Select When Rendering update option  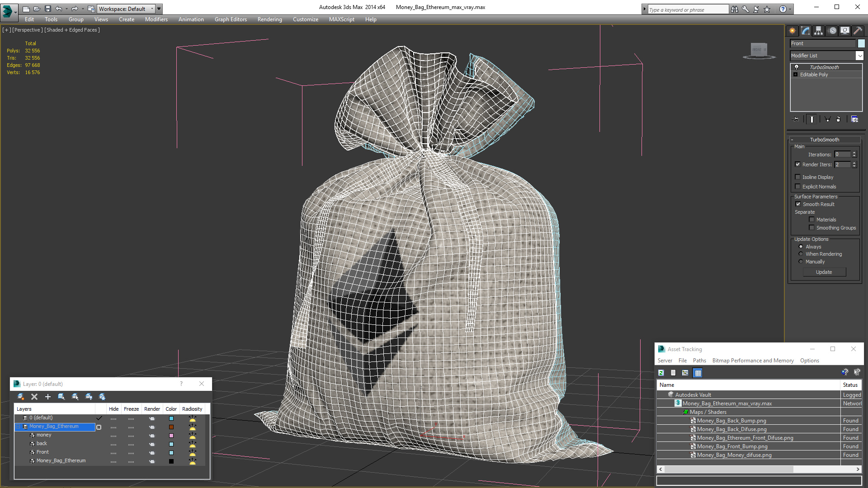pyautogui.click(x=801, y=254)
